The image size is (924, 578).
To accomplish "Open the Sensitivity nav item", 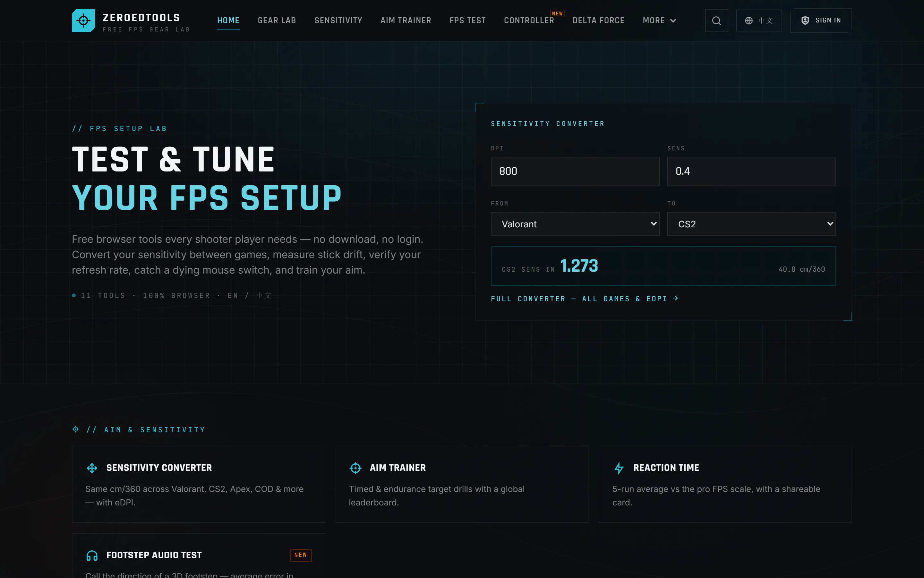I will 338,21.
